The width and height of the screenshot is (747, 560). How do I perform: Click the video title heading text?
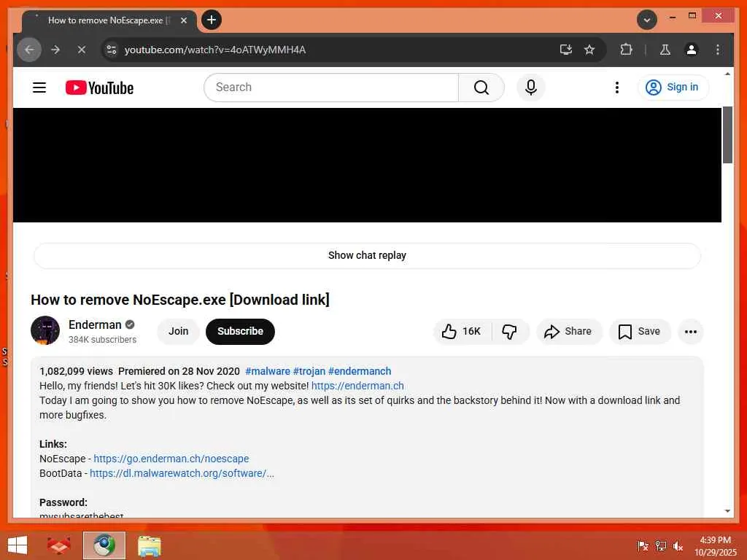point(180,300)
